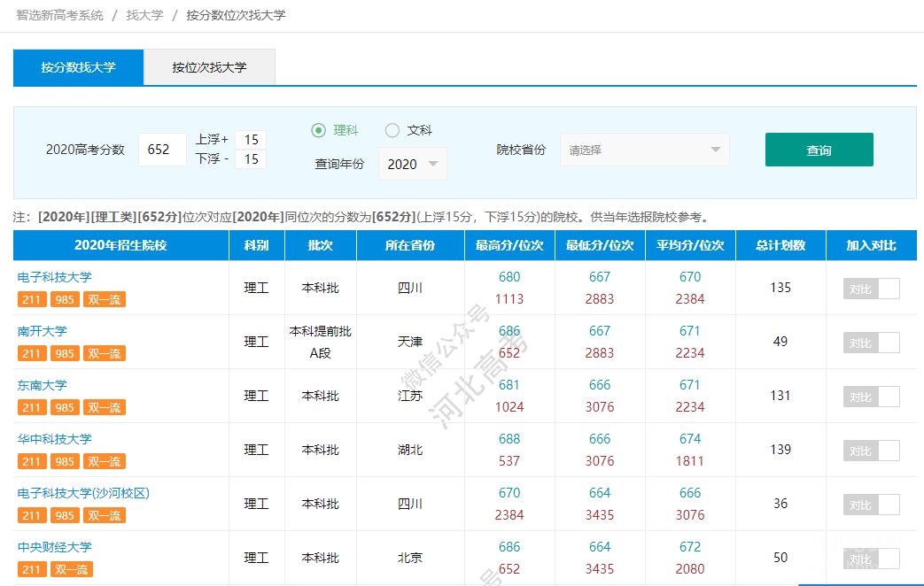This screenshot has height=586, width=924.
Task: Click the 2020高考分数 input with 652
Action: (x=162, y=150)
